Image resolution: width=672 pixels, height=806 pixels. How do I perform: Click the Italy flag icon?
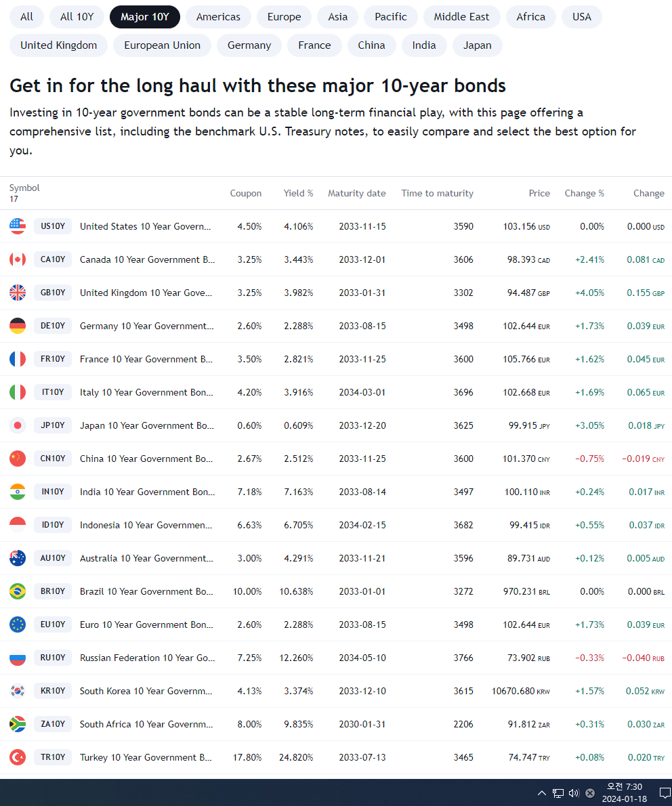point(18,392)
